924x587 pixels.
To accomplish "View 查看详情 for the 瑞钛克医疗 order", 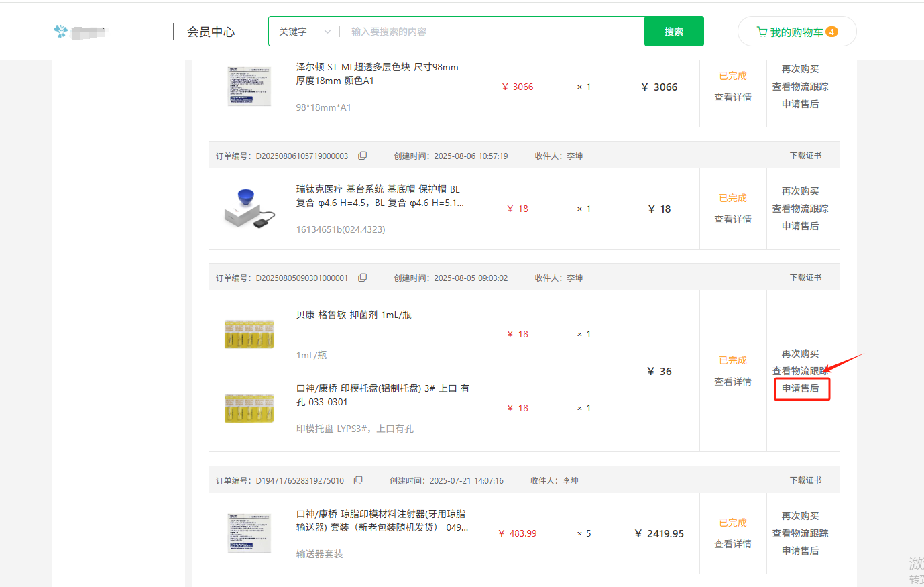I will [732, 219].
